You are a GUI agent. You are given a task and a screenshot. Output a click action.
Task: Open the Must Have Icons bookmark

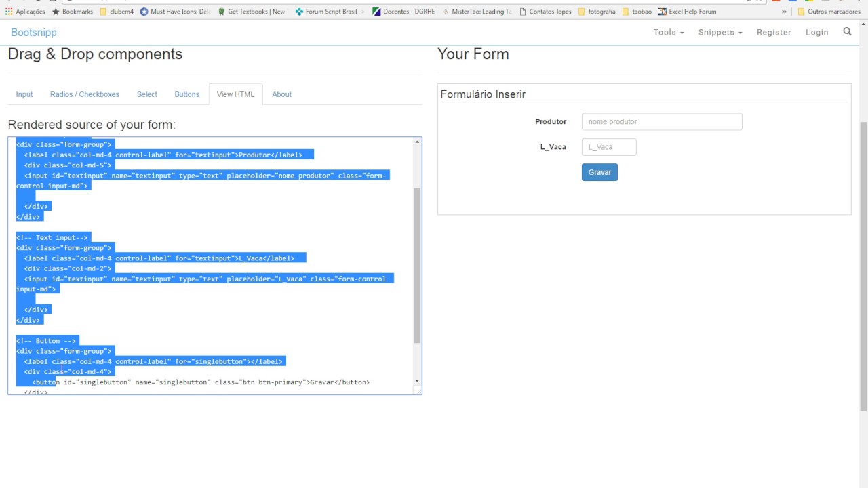coord(176,12)
